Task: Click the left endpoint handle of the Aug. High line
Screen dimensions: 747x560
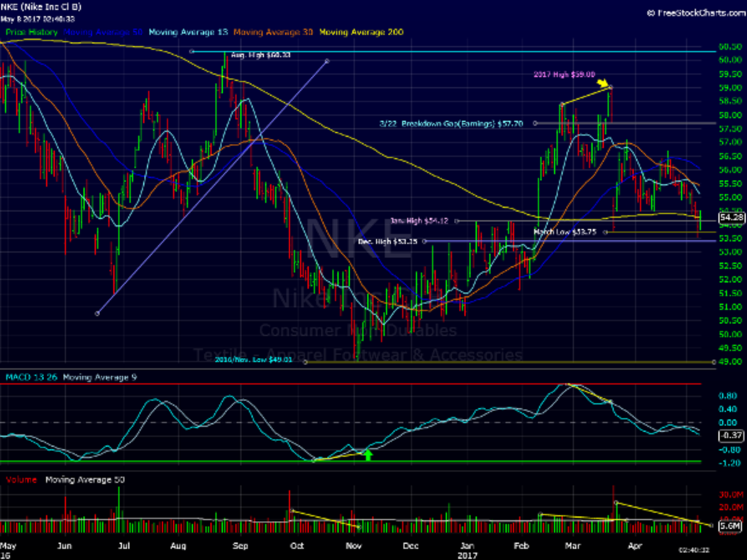Action: click(x=192, y=52)
